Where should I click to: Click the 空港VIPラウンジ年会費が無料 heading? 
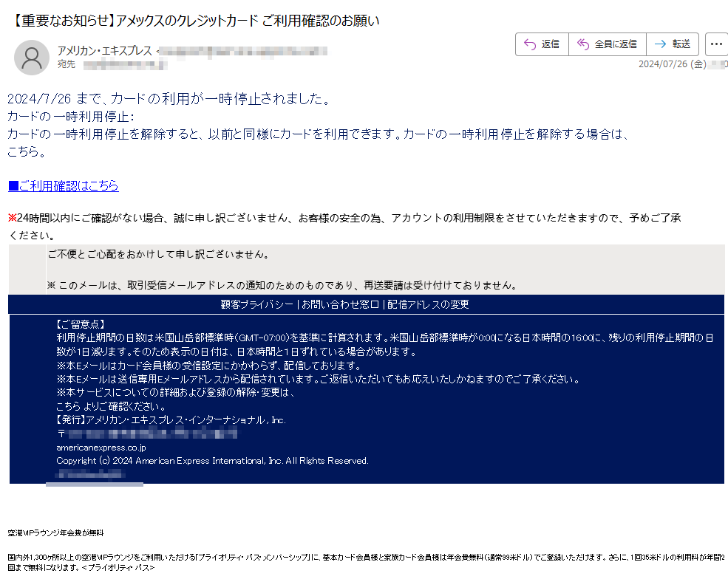(x=55, y=533)
